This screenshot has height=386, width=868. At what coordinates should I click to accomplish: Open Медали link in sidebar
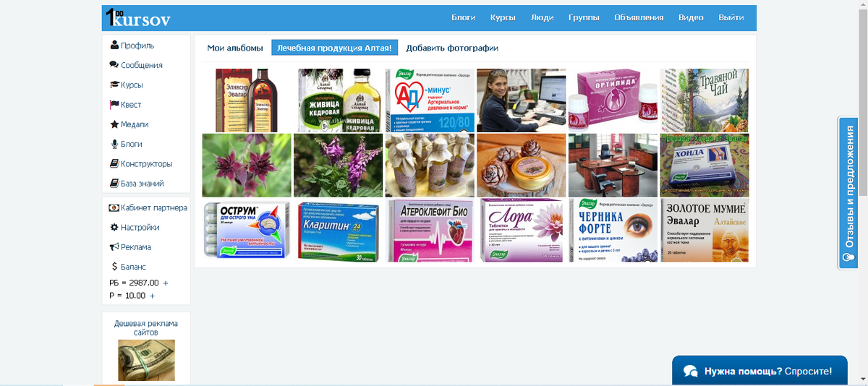click(x=135, y=124)
